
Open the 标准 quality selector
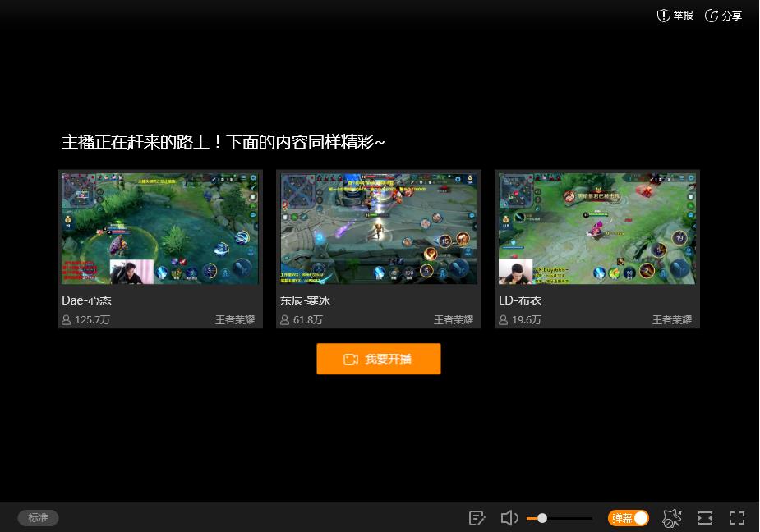(39, 517)
